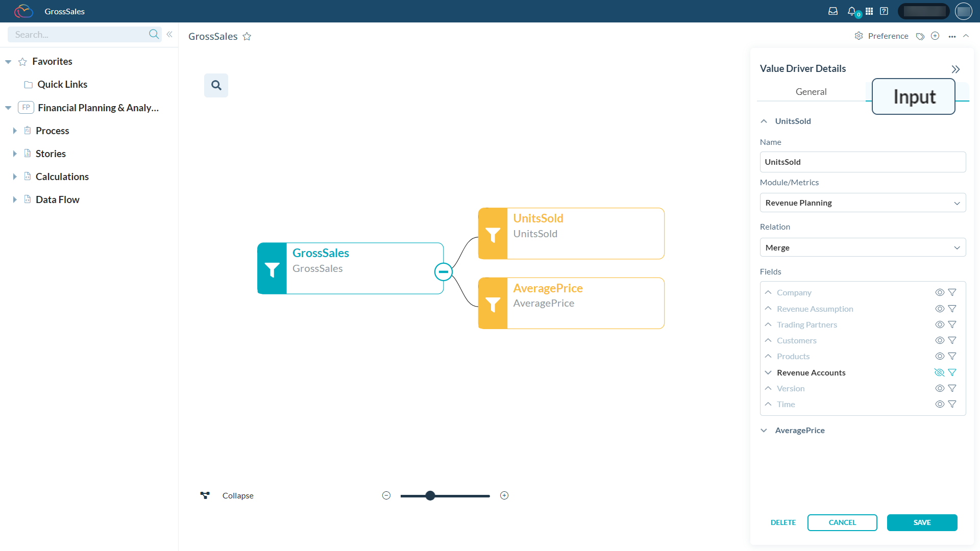This screenshot has width=980, height=551.
Task: Click the zoom slider handle
Action: (x=430, y=495)
